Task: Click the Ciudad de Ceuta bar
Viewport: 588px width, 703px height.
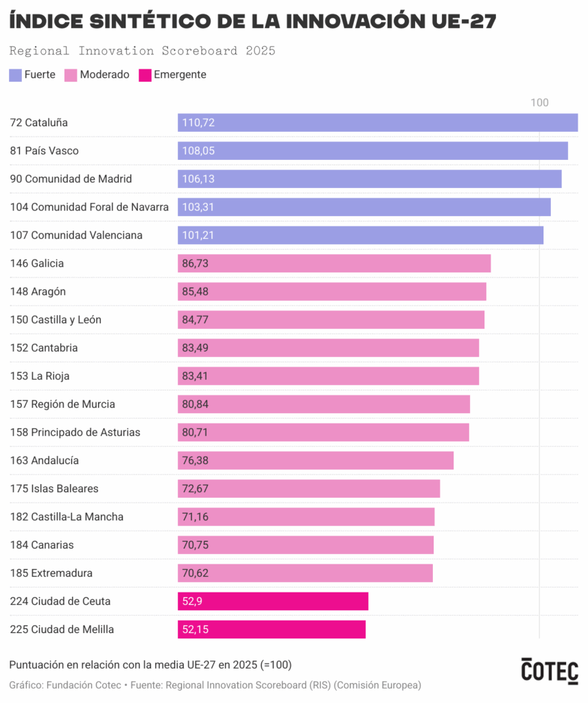Action: (273, 601)
